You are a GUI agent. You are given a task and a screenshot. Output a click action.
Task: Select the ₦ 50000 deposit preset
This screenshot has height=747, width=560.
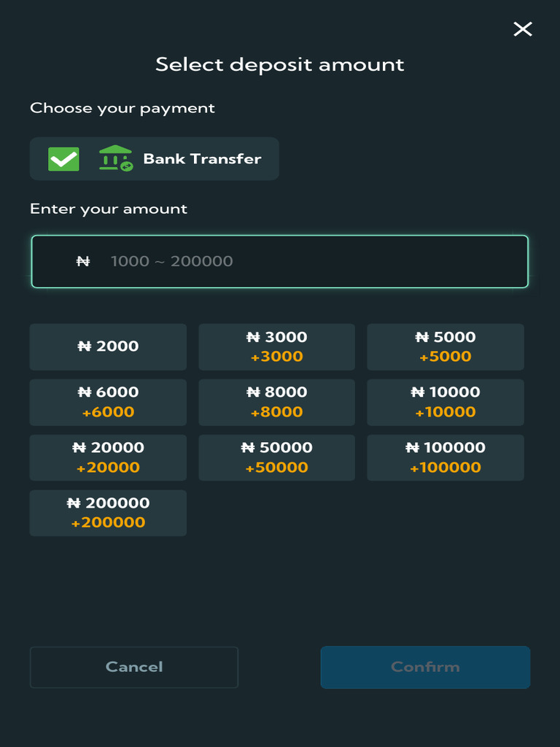pyautogui.click(x=276, y=457)
